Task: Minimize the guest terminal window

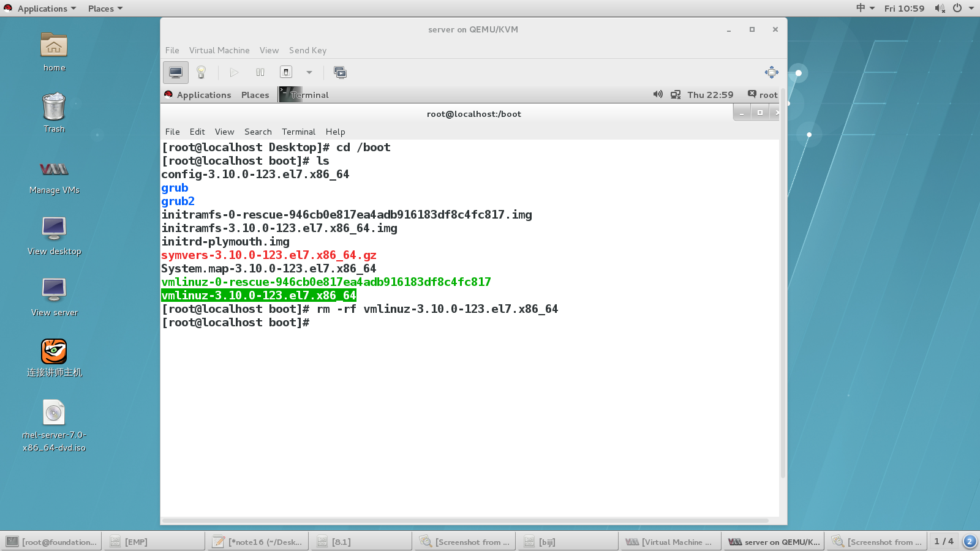Action: 742,113
